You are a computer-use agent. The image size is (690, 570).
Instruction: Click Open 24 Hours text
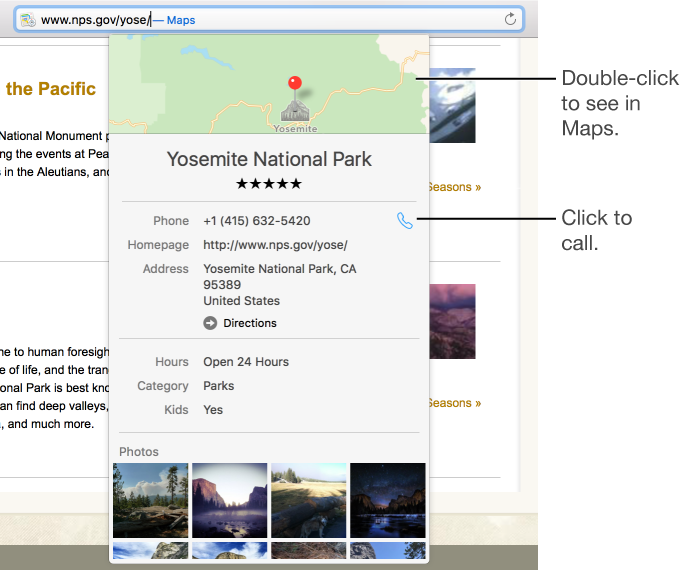click(246, 362)
